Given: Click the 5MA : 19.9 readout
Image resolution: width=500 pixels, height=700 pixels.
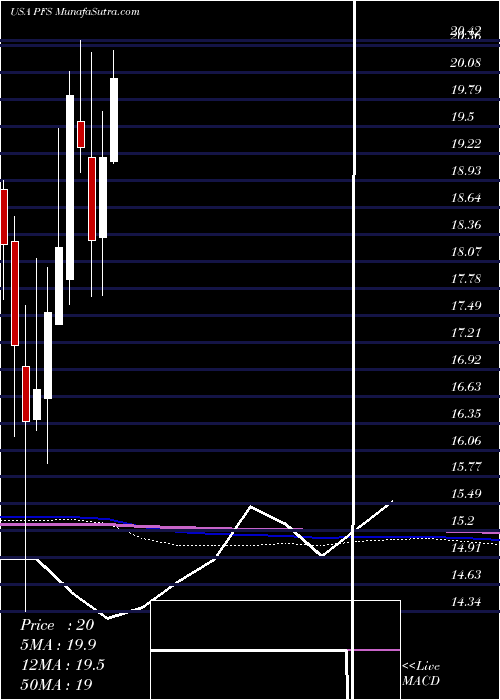Looking at the screenshot, I should click(58, 645).
